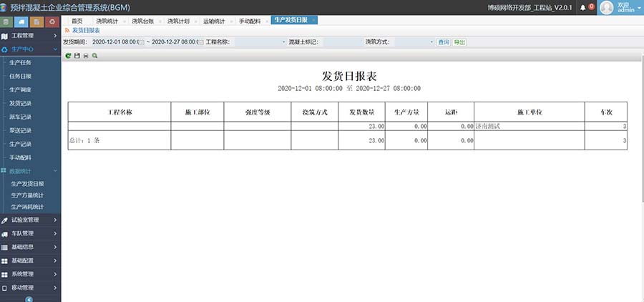Click the magnifier search icon in report toolbar

coord(94,55)
